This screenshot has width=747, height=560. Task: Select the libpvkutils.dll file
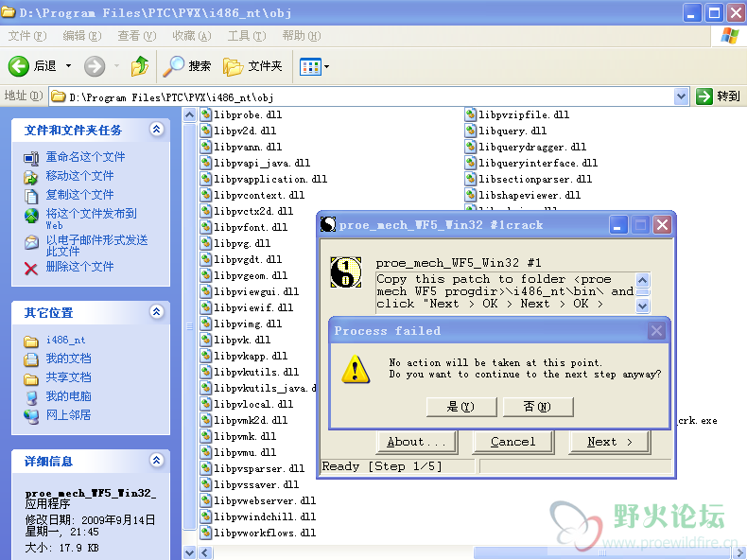pos(250,372)
